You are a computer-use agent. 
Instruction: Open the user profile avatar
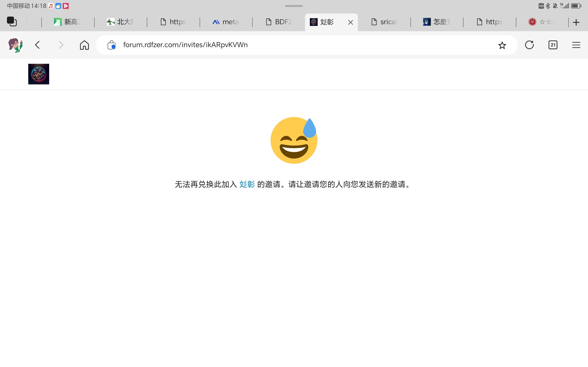click(x=16, y=45)
